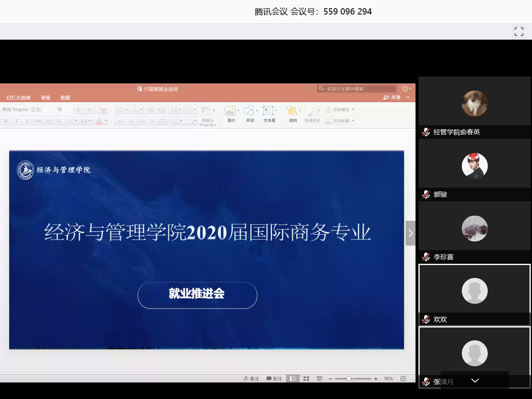Expand the 形状填充 shape fill dropdown

pyautogui.click(x=353, y=110)
